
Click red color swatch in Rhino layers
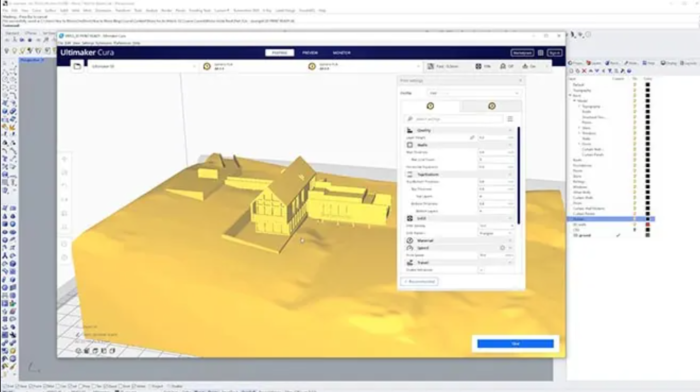[x=647, y=225]
